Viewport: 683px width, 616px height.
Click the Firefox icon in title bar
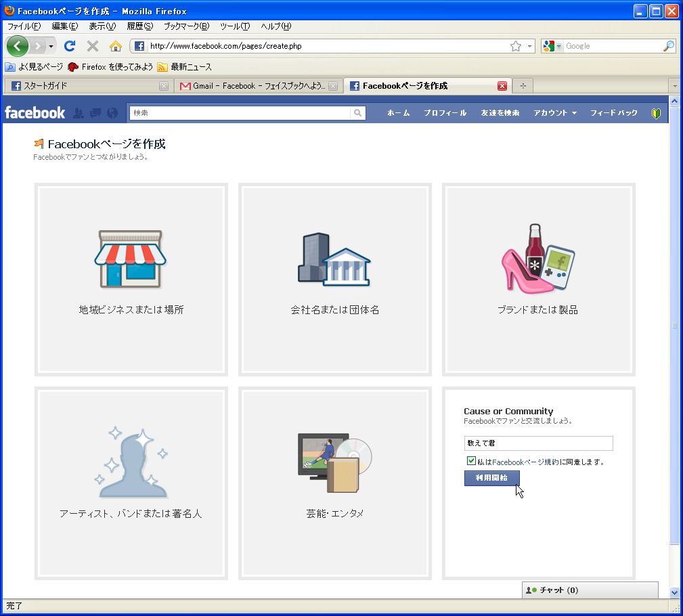click(9, 10)
